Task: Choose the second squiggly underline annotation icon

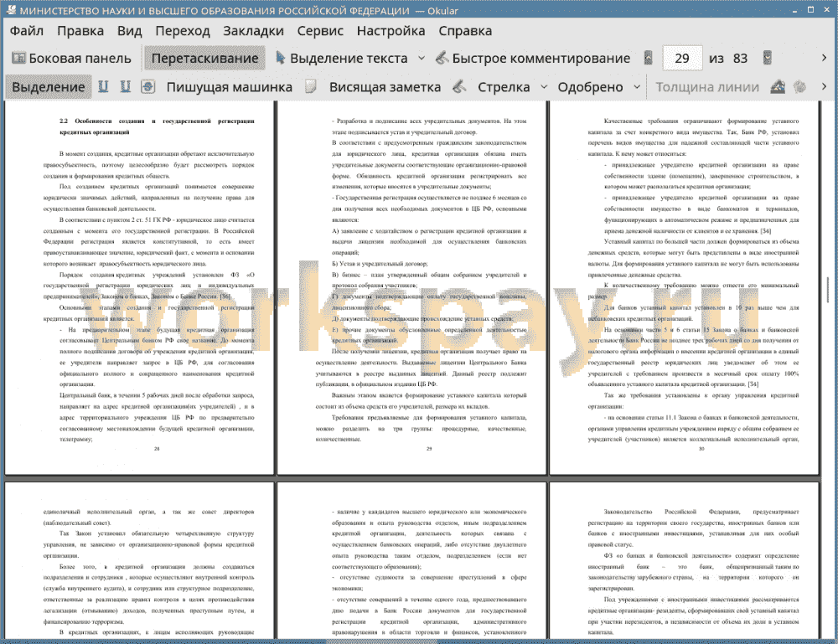Action: [125, 86]
